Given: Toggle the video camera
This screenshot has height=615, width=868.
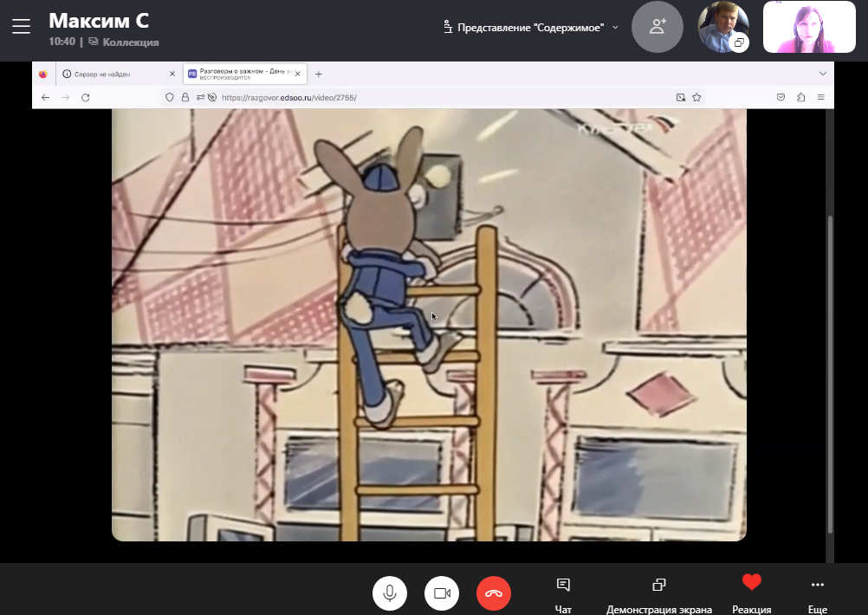Looking at the screenshot, I should pyautogui.click(x=442, y=592).
